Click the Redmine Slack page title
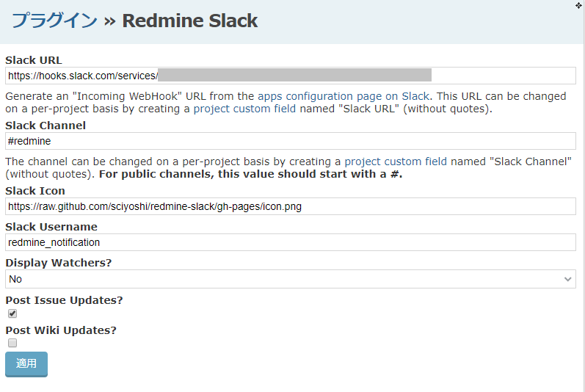Screen dimensions: 585x392 [x=190, y=21]
